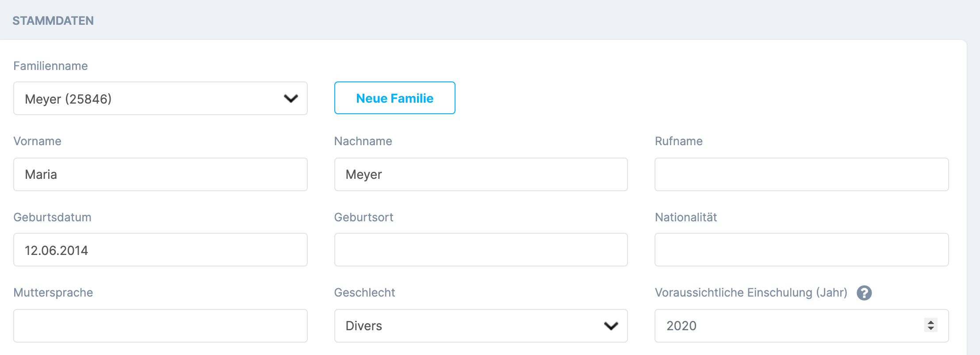Edit the Geburtsdatum field 12.06.2014

pos(161,250)
